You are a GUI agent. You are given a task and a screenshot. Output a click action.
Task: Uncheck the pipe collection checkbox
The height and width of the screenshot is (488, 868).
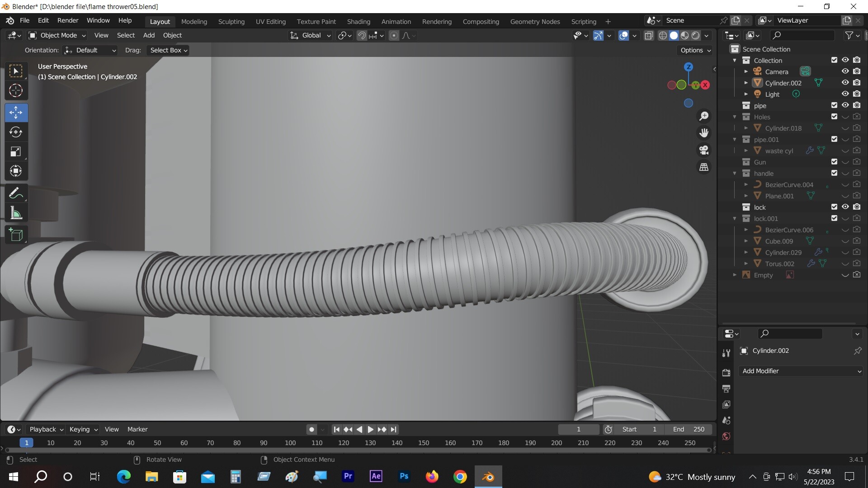834,105
